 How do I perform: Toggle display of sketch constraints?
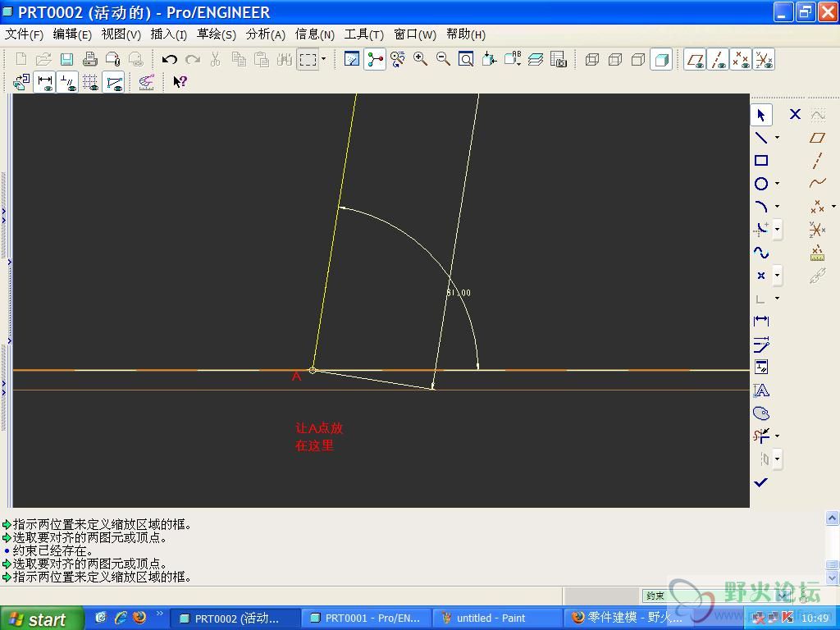(67, 82)
